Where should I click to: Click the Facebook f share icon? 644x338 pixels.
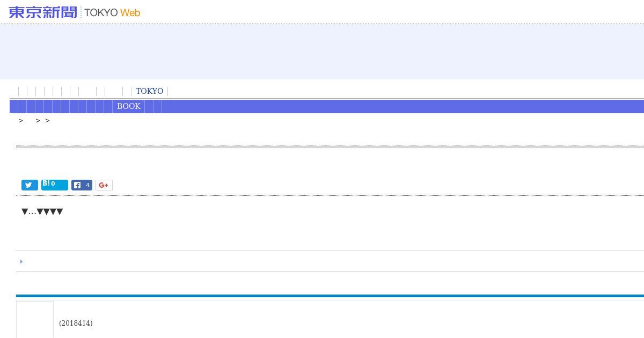point(77,185)
